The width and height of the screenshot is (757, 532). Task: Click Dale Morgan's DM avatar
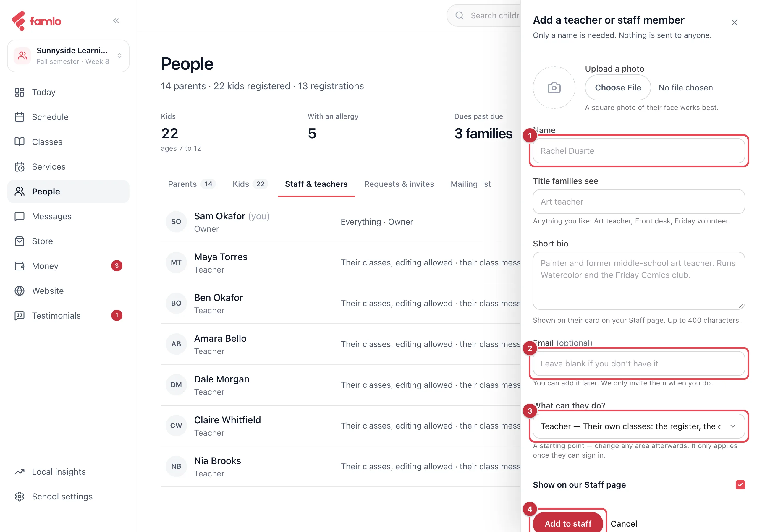176,385
